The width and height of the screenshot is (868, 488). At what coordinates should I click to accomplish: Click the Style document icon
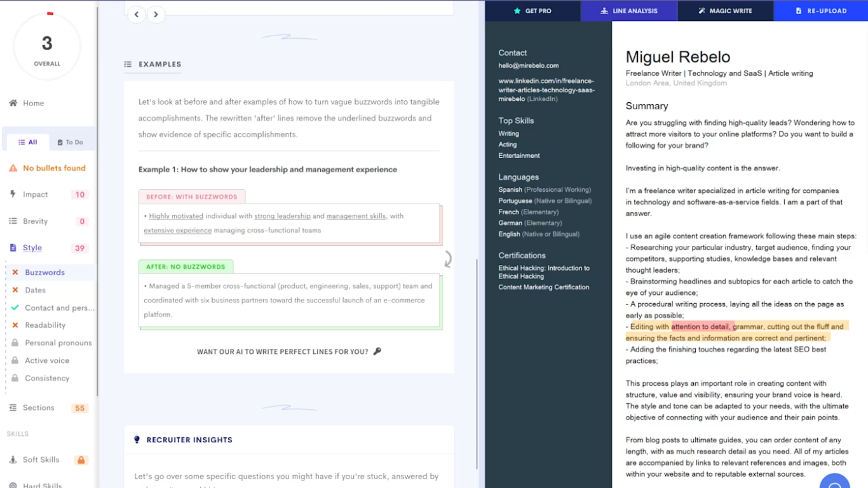[x=13, y=248]
